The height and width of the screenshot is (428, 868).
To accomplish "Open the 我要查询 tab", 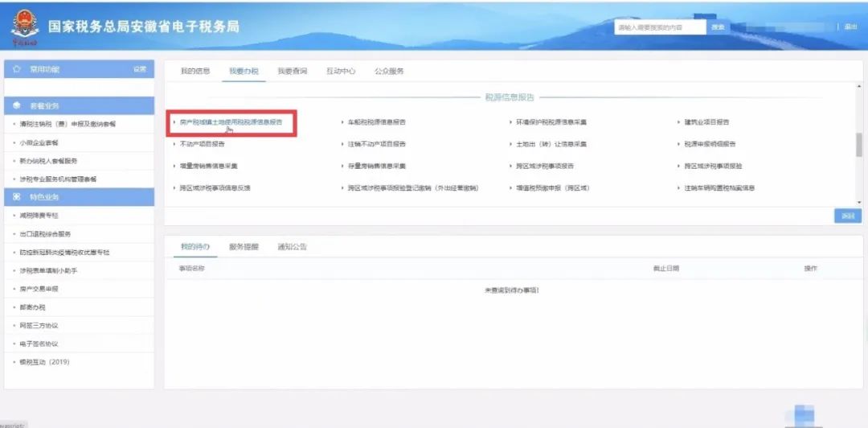I will click(x=293, y=71).
